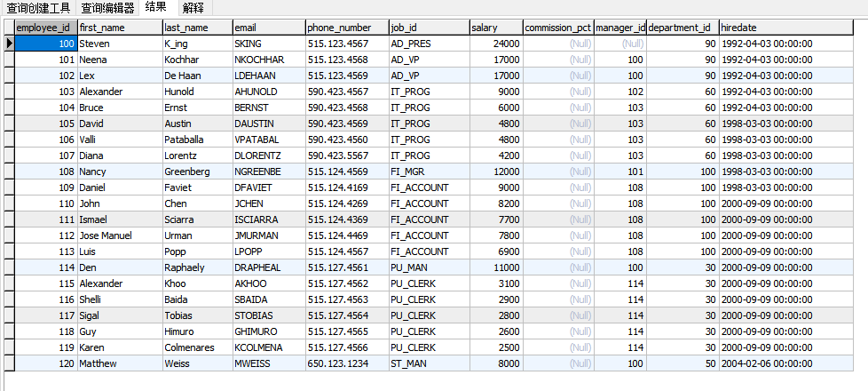Click the commission_pct column header
The height and width of the screenshot is (391, 868).
click(x=558, y=28)
